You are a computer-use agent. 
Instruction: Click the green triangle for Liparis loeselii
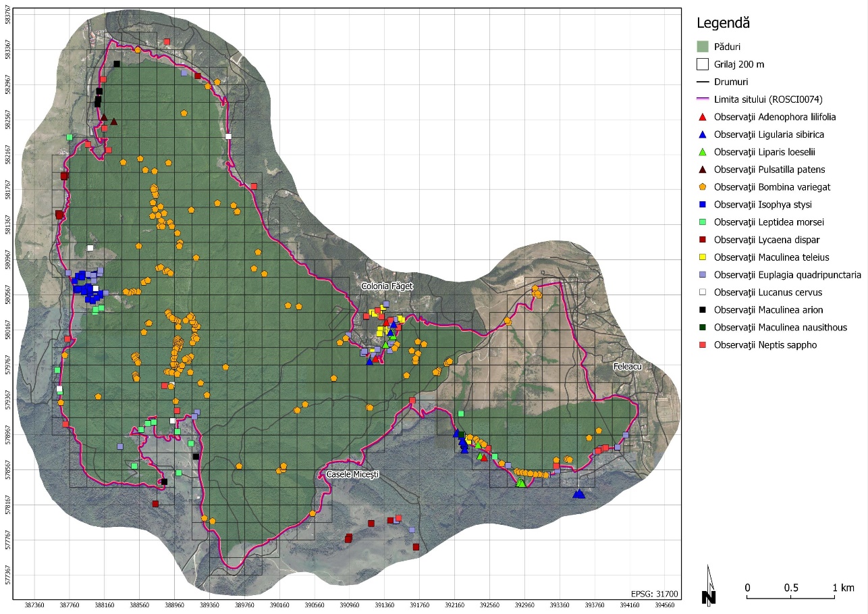pos(703,152)
